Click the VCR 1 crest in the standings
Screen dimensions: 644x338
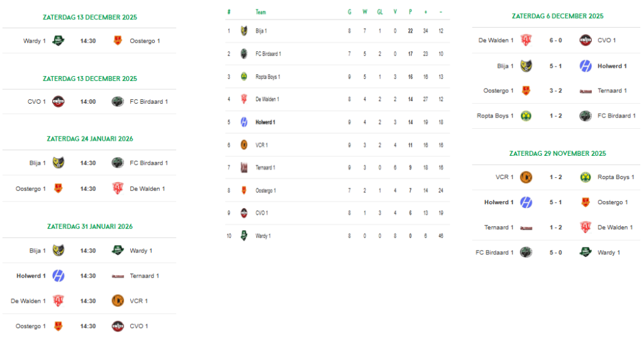[244, 144]
